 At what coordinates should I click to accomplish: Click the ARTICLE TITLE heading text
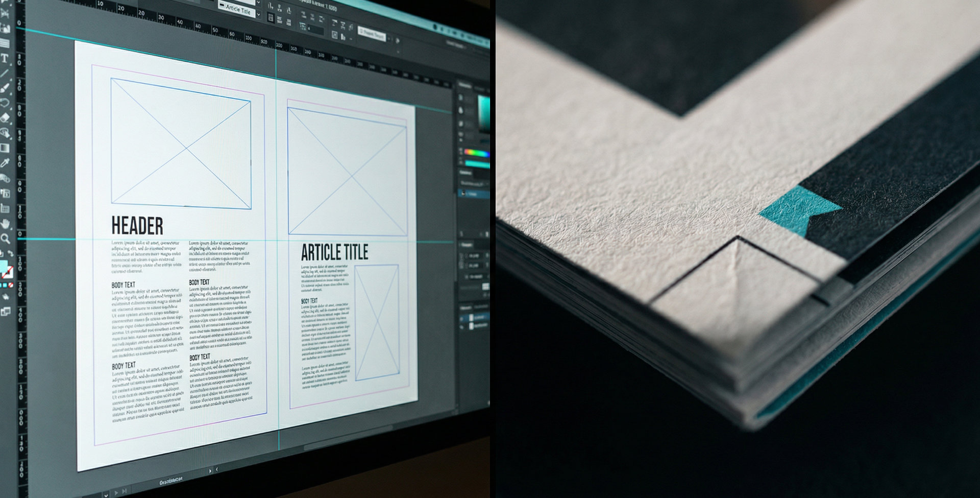point(334,252)
